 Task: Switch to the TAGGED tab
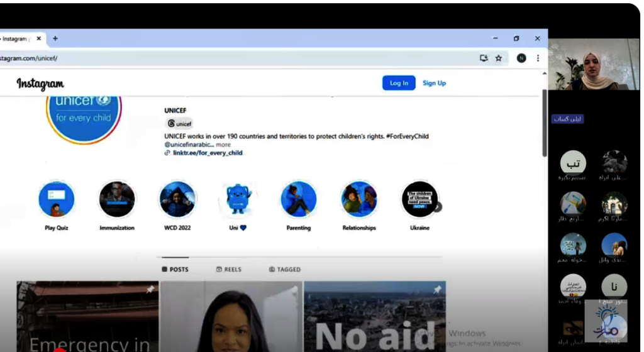coord(285,270)
